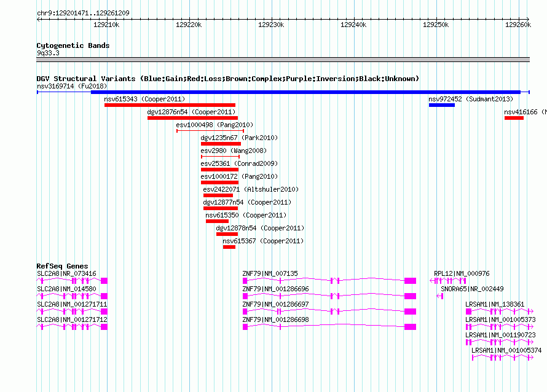Select the red bar under nsv615350
547x392 pixels.
[x=218, y=221]
